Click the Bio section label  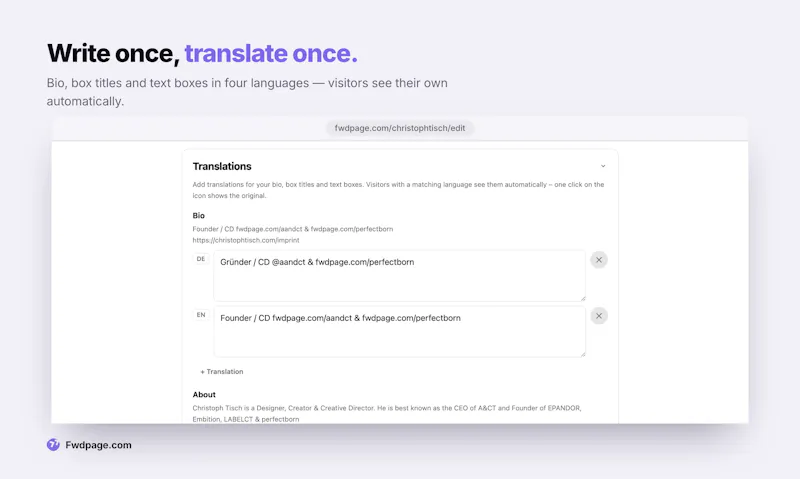[198, 216]
